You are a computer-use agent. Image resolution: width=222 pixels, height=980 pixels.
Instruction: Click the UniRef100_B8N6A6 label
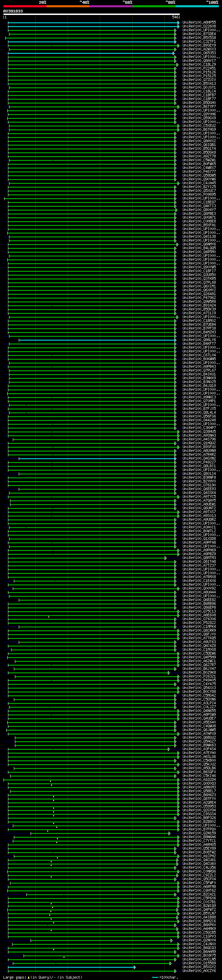pos(199,837)
